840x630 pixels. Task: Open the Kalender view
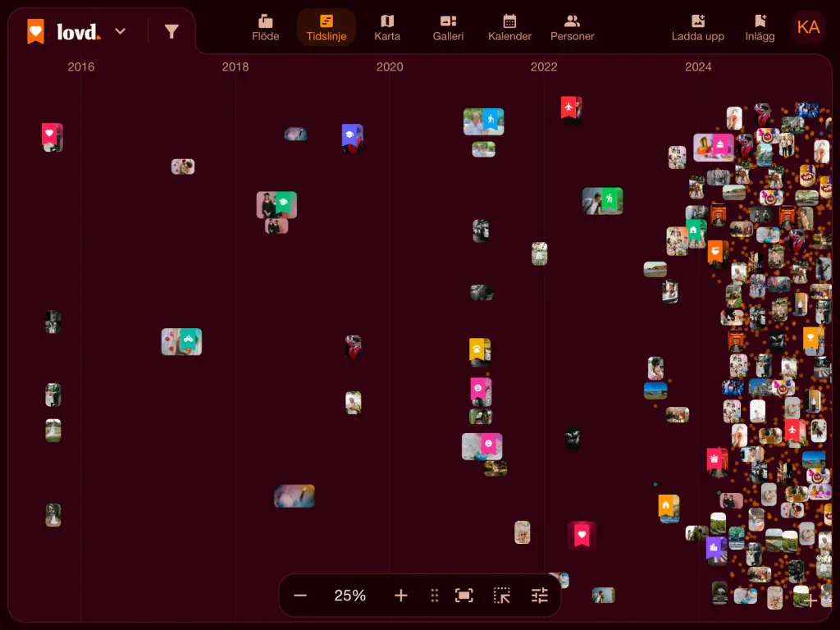(509, 28)
